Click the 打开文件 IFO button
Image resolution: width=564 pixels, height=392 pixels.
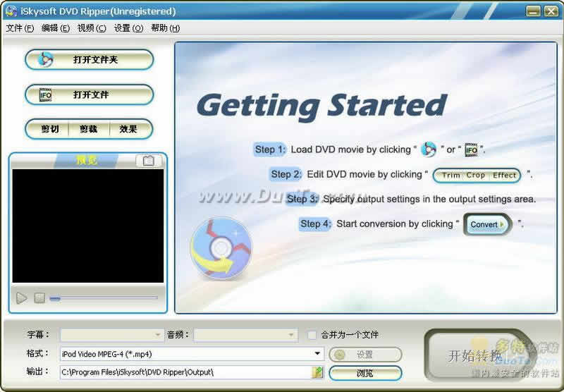coord(90,94)
